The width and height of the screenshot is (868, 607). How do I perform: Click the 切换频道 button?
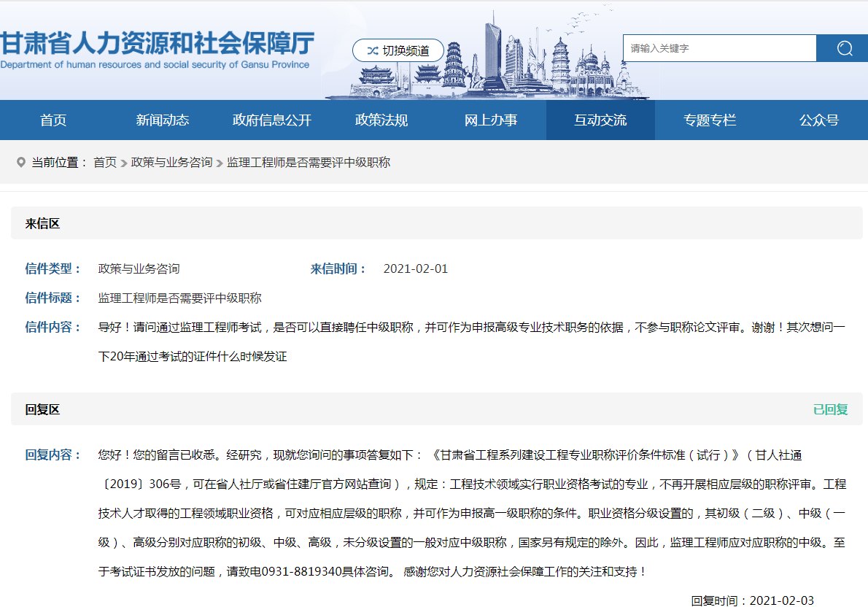pos(398,50)
